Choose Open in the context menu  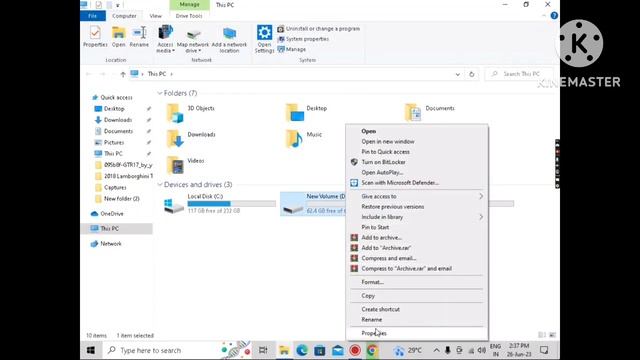tap(417, 131)
